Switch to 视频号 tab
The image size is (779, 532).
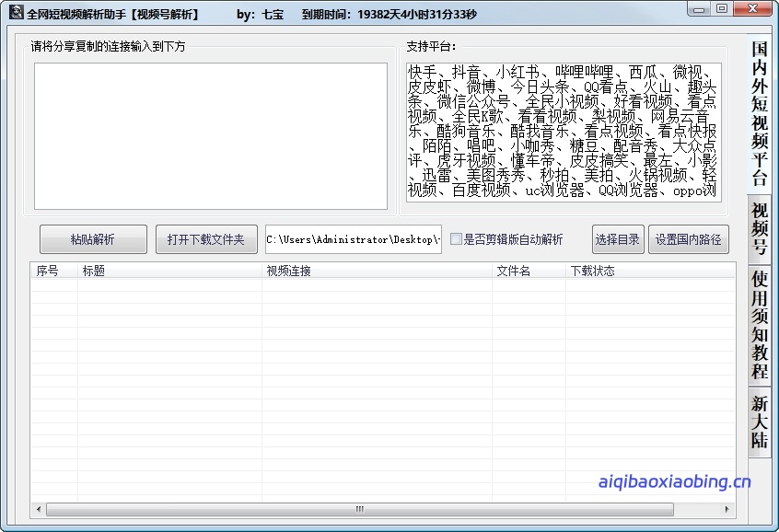coord(759,229)
